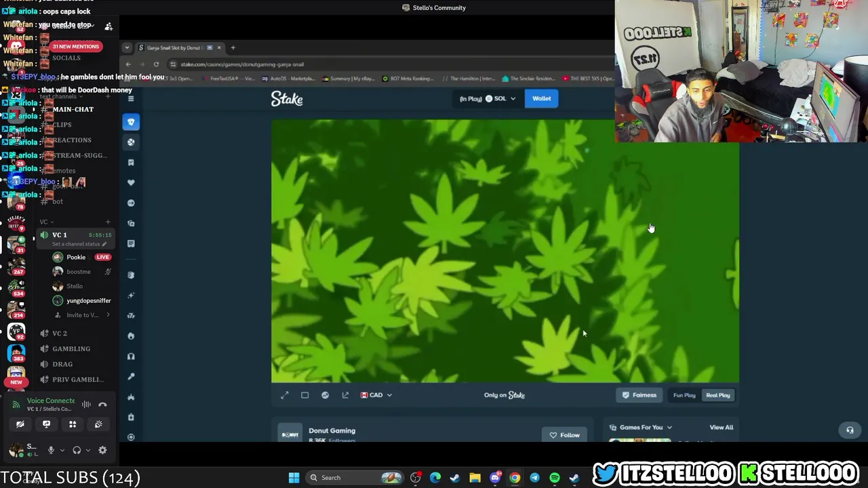Viewport: 868px width, 488px height.
Task: Switch to Real Play mode
Action: point(718,395)
